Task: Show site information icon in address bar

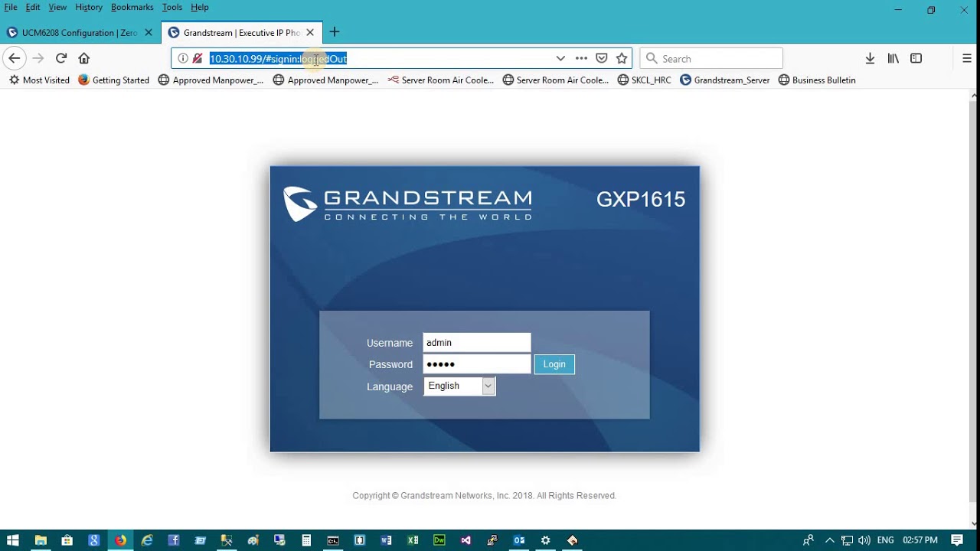Action: click(182, 58)
